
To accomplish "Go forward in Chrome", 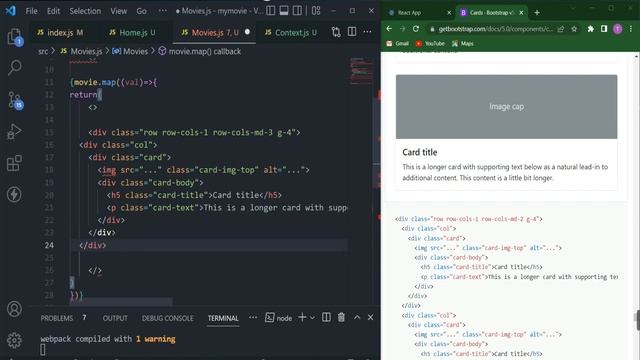I will 402,29.
